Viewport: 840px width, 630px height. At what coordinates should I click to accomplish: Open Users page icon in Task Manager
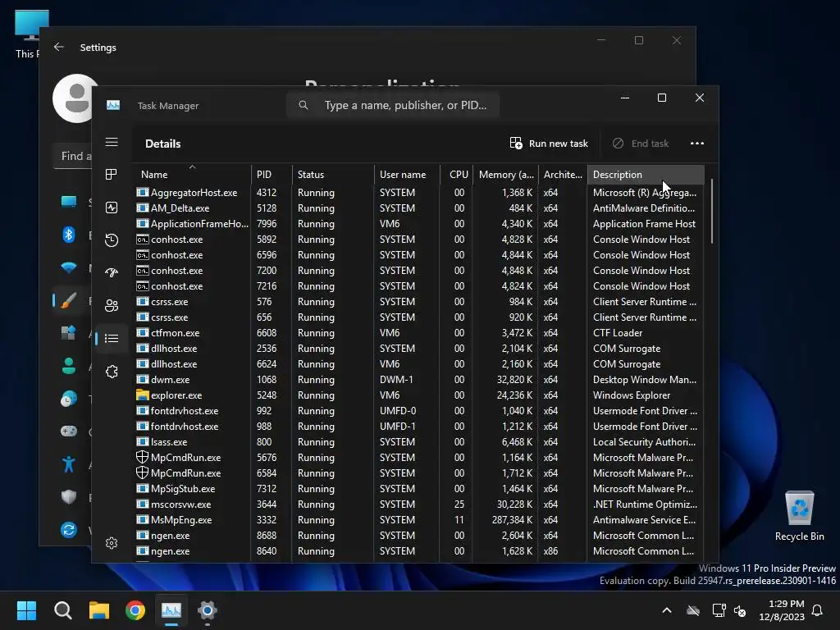click(112, 305)
